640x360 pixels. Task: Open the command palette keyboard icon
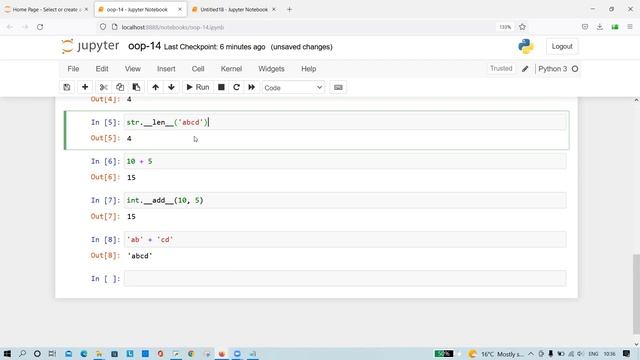[x=338, y=87]
